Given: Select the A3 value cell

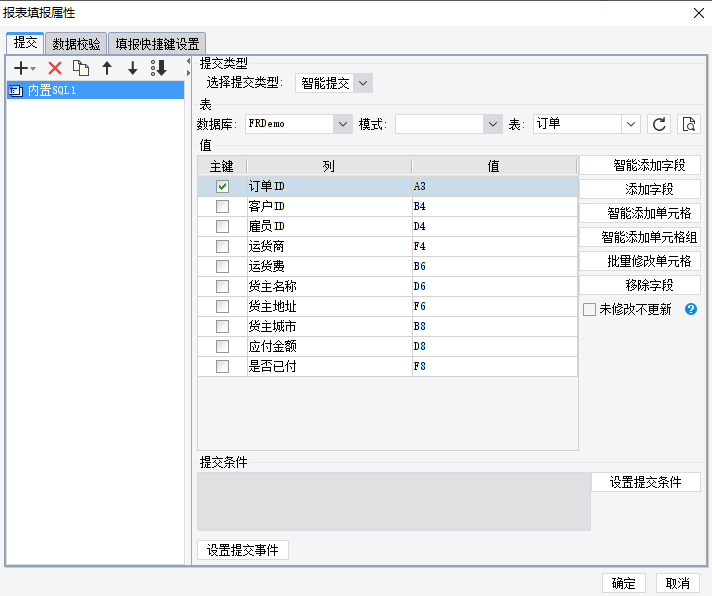Looking at the screenshot, I should click(x=494, y=186).
